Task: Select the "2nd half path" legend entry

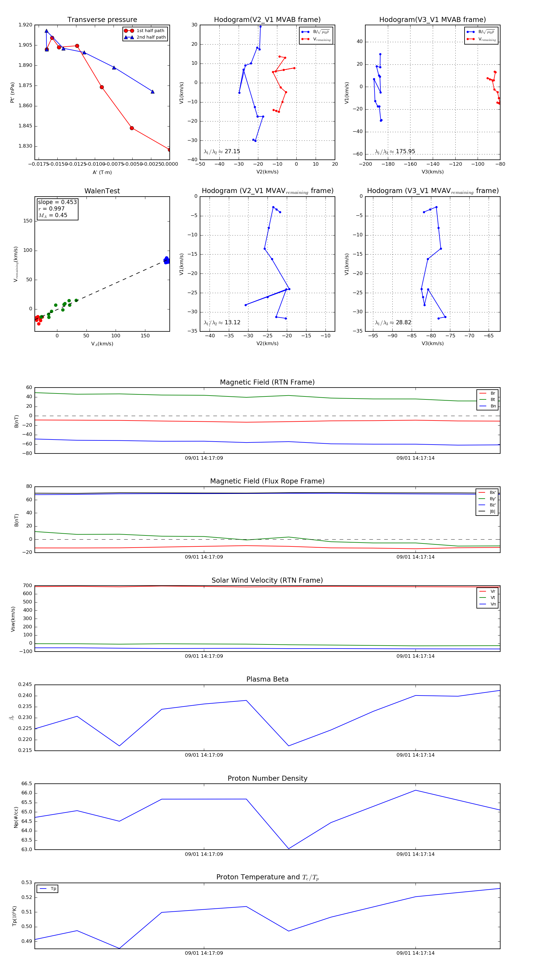Action: click(x=145, y=37)
